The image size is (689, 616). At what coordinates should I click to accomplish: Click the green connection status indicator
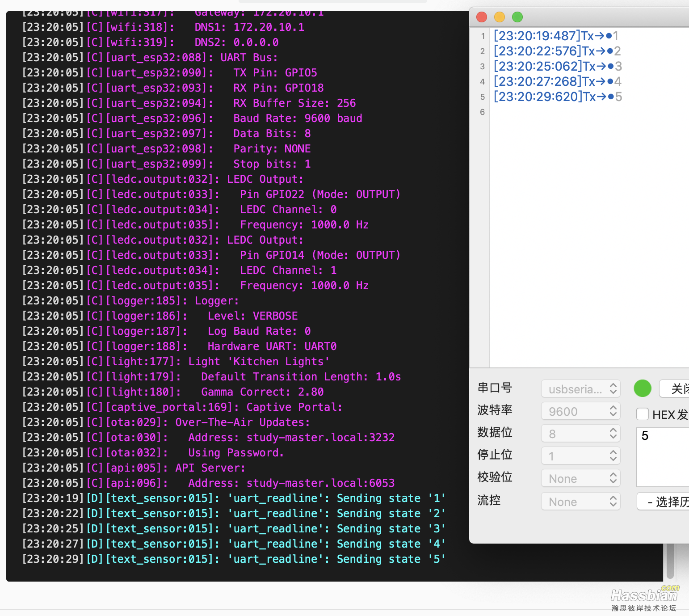click(x=643, y=388)
